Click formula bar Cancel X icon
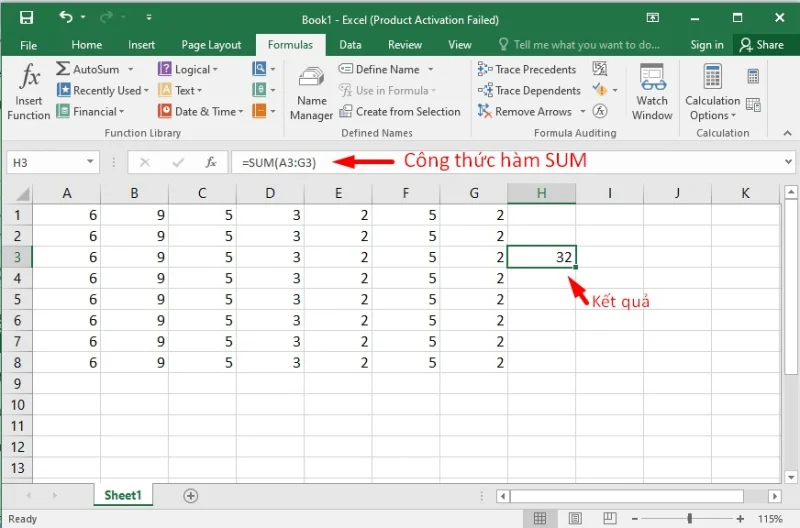The height and width of the screenshot is (528, 800). [145, 162]
